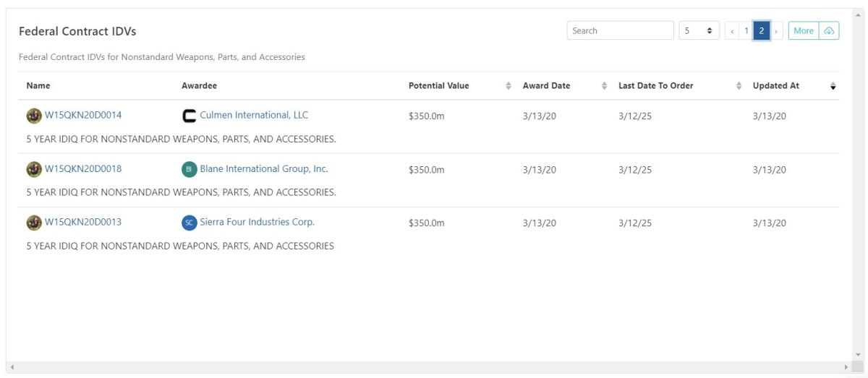Image resolution: width=868 pixels, height=378 pixels.
Task: Select the current page 2 button
Action: pyautogui.click(x=761, y=30)
